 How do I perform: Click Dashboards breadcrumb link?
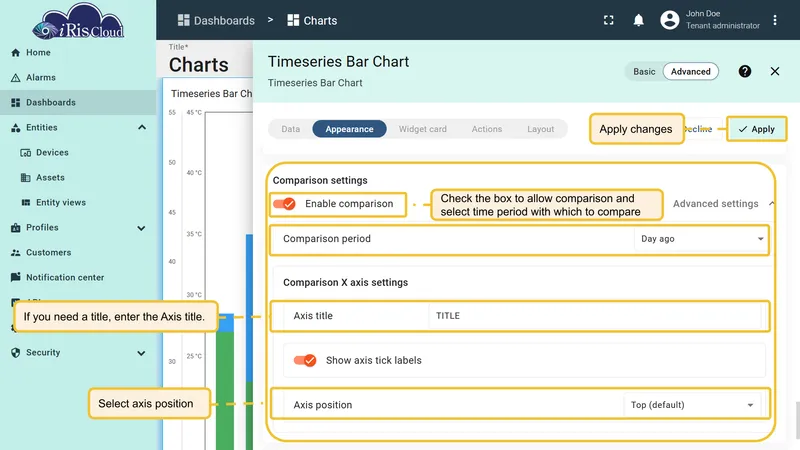point(224,20)
